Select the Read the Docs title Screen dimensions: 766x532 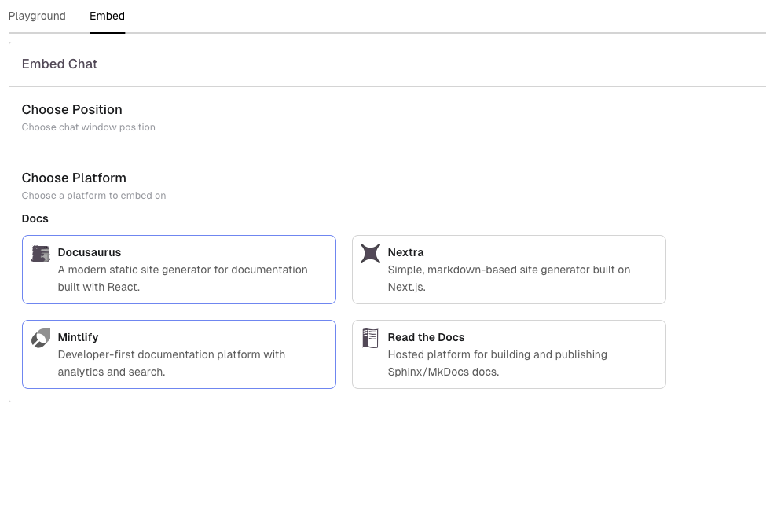tap(426, 337)
